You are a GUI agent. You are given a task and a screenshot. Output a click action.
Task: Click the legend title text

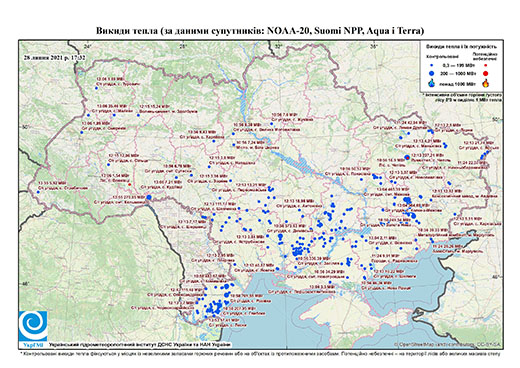click(x=462, y=46)
